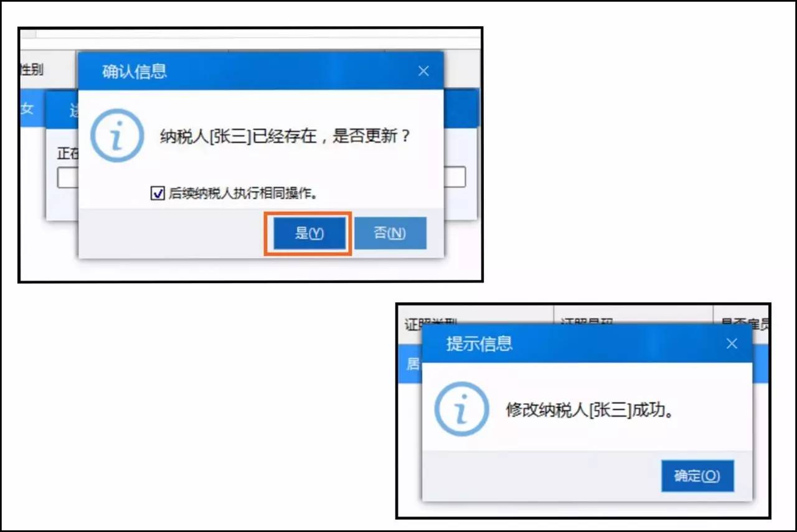The height and width of the screenshot is (532, 797).
Task: Click the info icon in 确认信息 dialog
Action: point(118,136)
